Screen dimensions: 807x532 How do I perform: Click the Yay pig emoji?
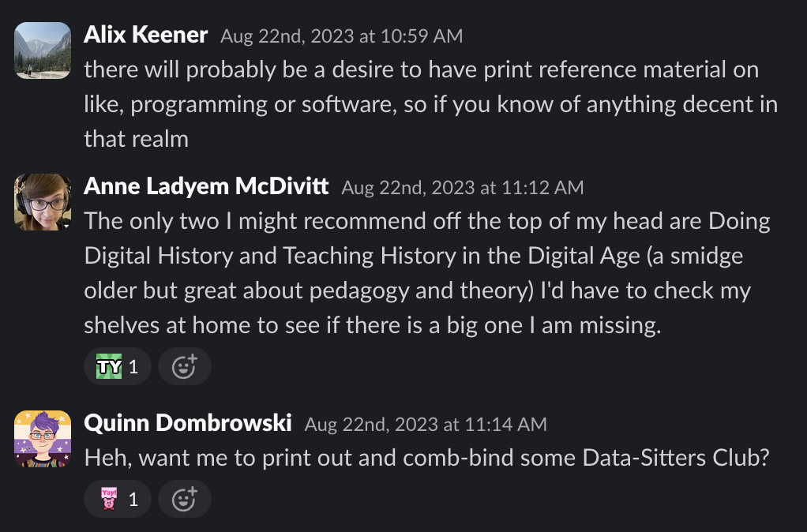tap(109, 498)
